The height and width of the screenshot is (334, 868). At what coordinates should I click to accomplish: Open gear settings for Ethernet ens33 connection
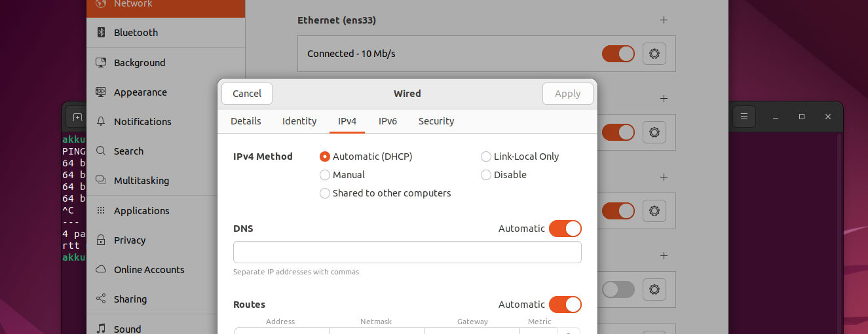654,54
